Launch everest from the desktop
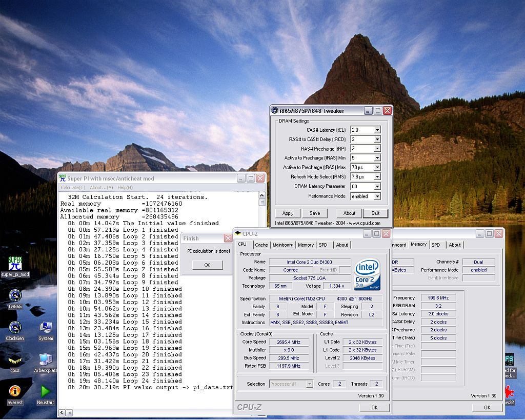Screen dimensions: 525x420 [x=15, y=395]
